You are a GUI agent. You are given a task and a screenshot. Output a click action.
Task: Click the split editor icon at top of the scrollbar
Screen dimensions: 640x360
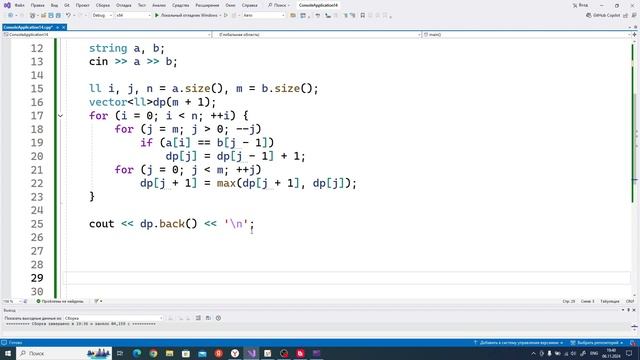[x=634, y=35]
